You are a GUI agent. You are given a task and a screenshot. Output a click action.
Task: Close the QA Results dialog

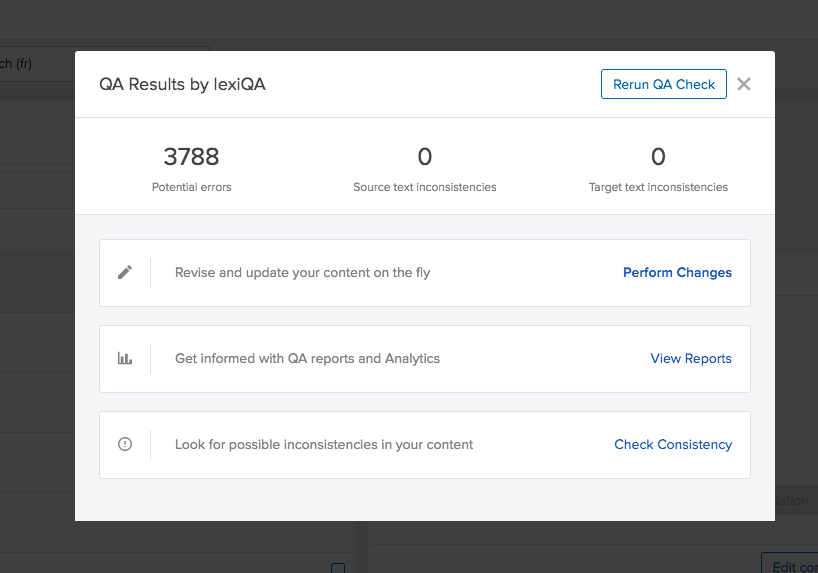(744, 84)
